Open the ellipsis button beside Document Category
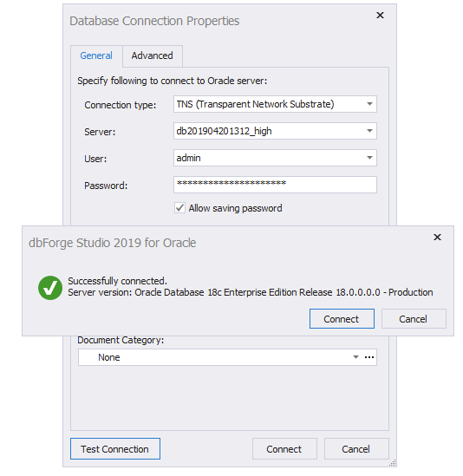This screenshot has width=463, height=476. (x=369, y=357)
